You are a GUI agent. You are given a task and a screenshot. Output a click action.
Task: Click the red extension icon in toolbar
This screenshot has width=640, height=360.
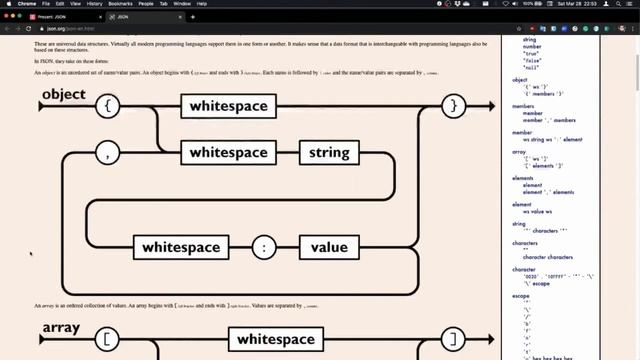pos(532,29)
